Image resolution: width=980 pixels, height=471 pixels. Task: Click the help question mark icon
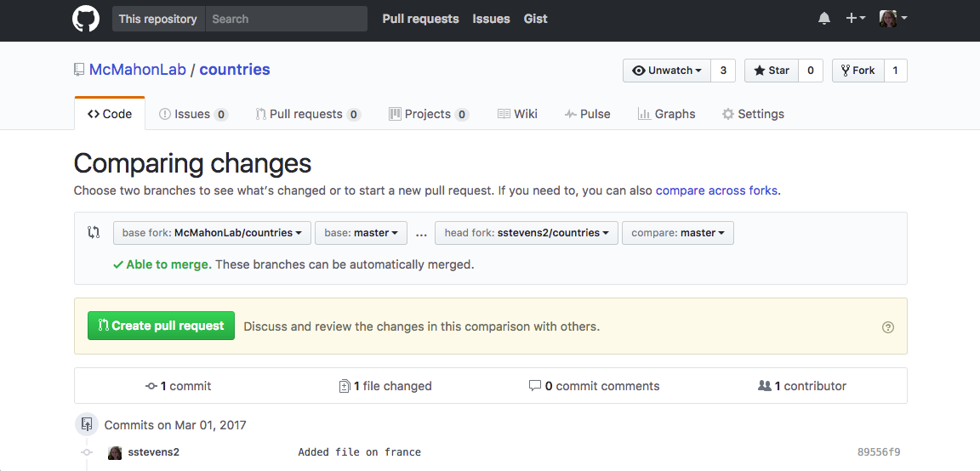(888, 327)
